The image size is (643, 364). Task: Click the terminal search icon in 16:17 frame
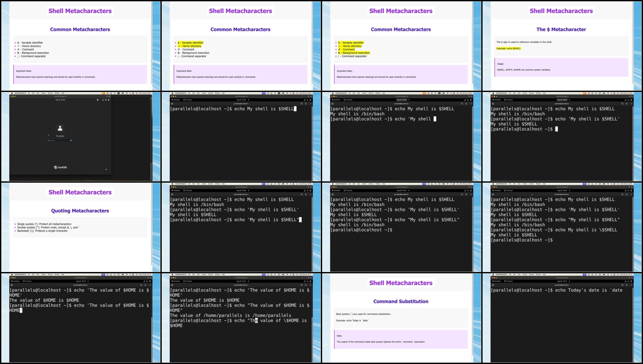[x=622, y=285]
